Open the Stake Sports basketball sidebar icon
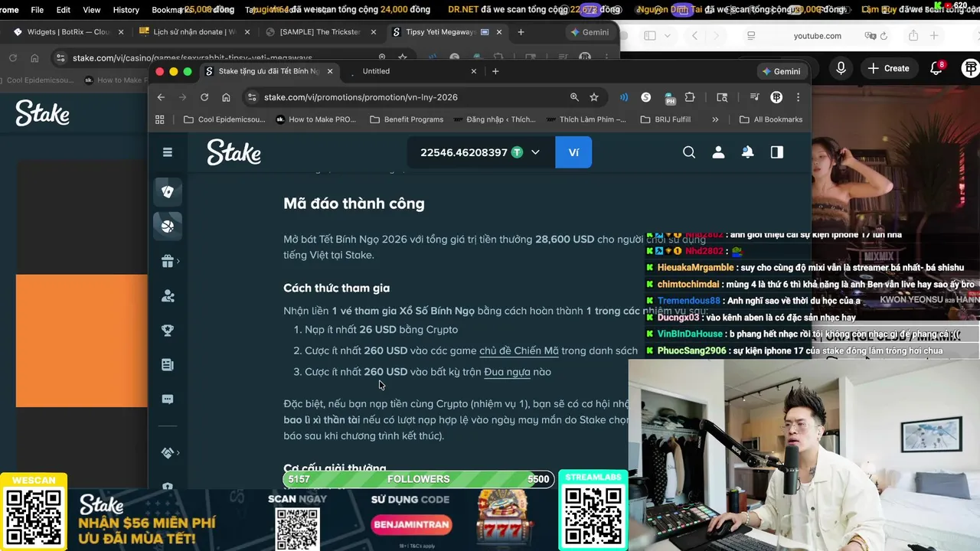The width and height of the screenshot is (980, 551). click(168, 226)
